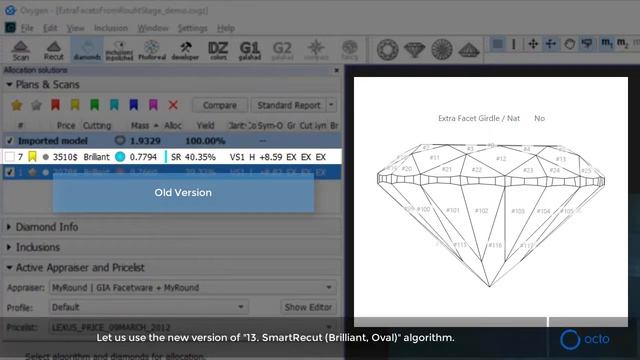Click the m2 measurement icon
The height and width of the screenshot is (360, 640).
[622, 43]
